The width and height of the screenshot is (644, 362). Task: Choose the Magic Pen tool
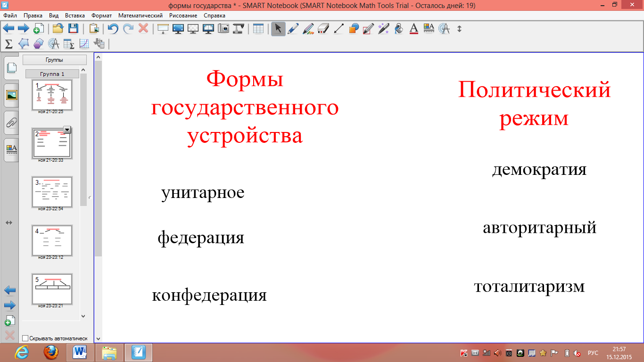(x=383, y=28)
